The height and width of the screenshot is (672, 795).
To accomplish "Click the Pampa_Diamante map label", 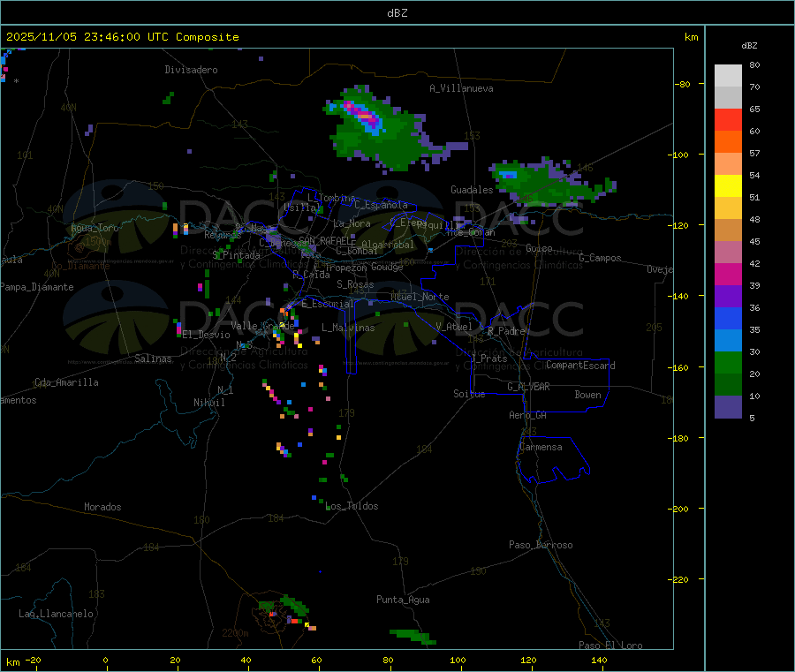I will pyautogui.click(x=36, y=287).
